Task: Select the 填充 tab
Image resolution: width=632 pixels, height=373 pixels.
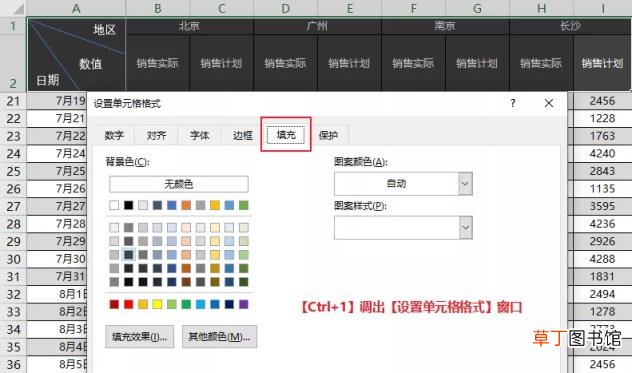Action: (x=286, y=134)
